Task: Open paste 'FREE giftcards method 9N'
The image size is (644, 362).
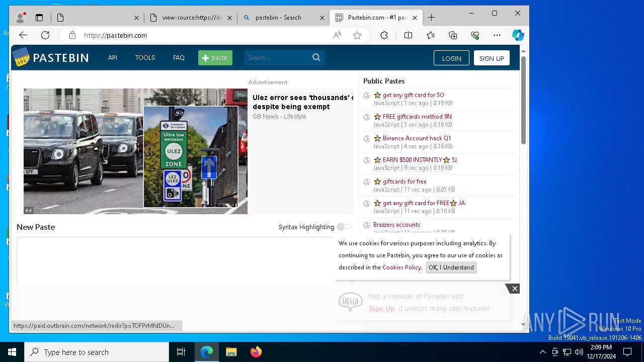Action: 417,116
